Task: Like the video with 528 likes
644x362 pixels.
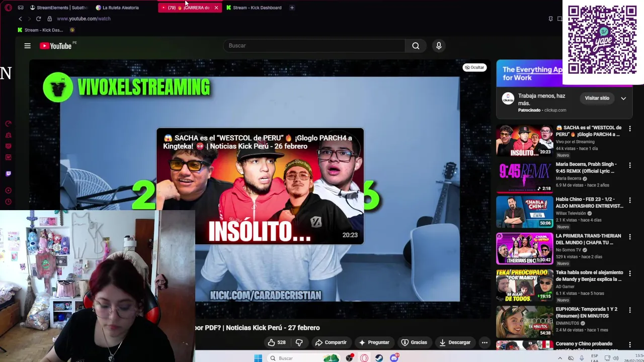Action: point(277,342)
